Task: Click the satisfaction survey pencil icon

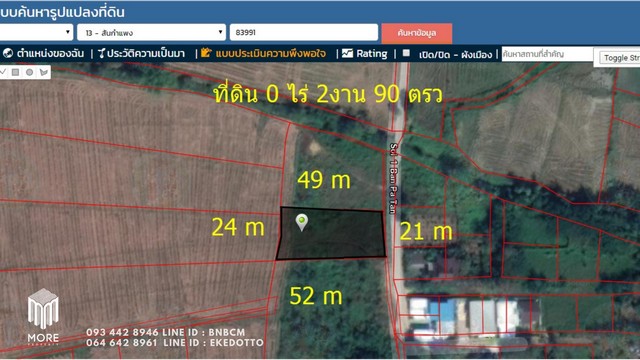Action: pos(206,53)
